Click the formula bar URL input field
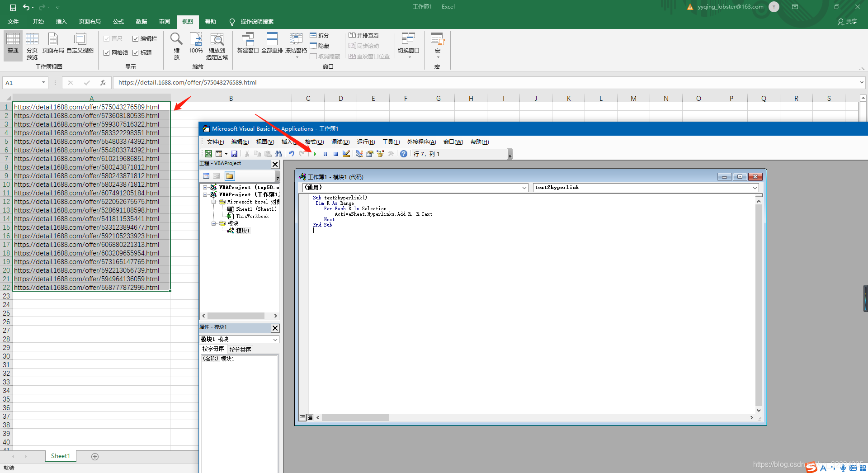The width and height of the screenshot is (868, 473). click(486, 83)
